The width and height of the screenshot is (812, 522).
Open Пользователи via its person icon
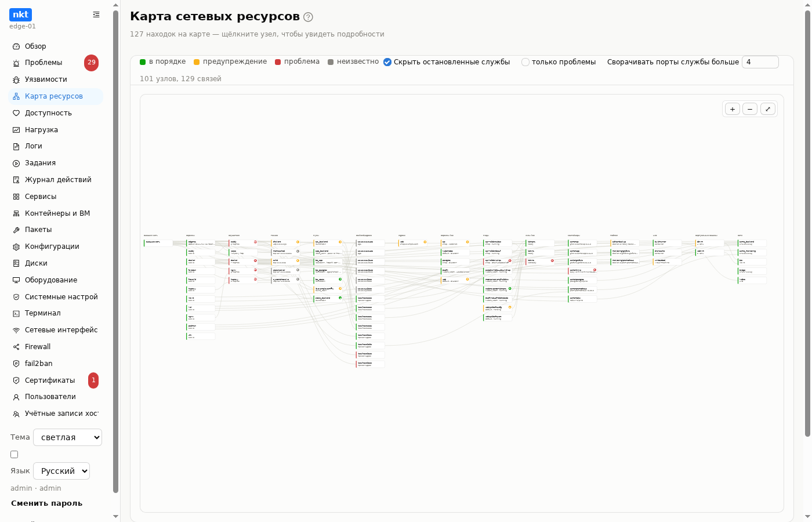pos(16,397)
